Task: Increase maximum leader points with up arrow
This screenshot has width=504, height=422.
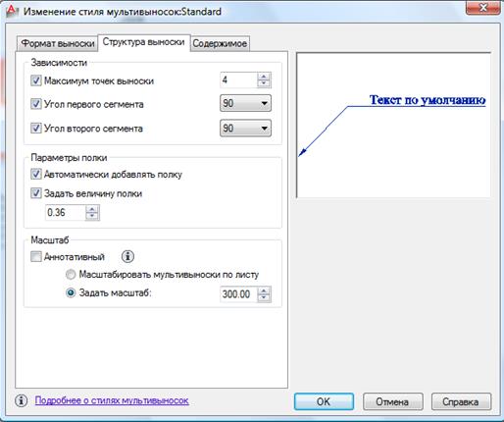Action: (x=264, y=77)
